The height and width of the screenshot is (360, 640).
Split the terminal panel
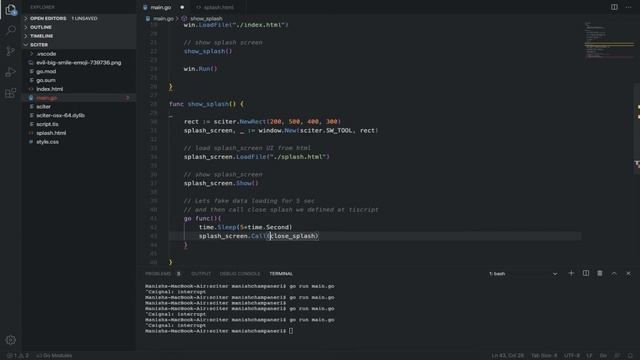tap(586, 273)
